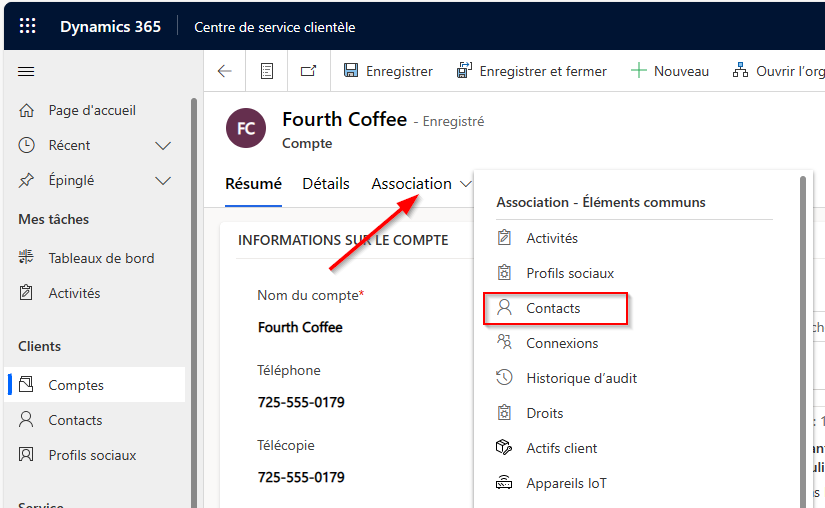The width and height of the screenshot is (825, 508).
Task: Open Comptes in sidebar
Action: click(x=76, y=385)
